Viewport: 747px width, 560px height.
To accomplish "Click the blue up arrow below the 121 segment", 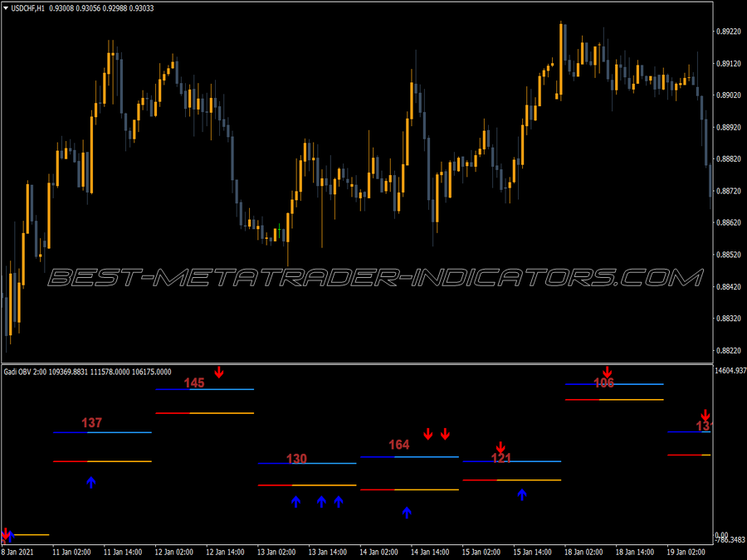I will point(522,494).
